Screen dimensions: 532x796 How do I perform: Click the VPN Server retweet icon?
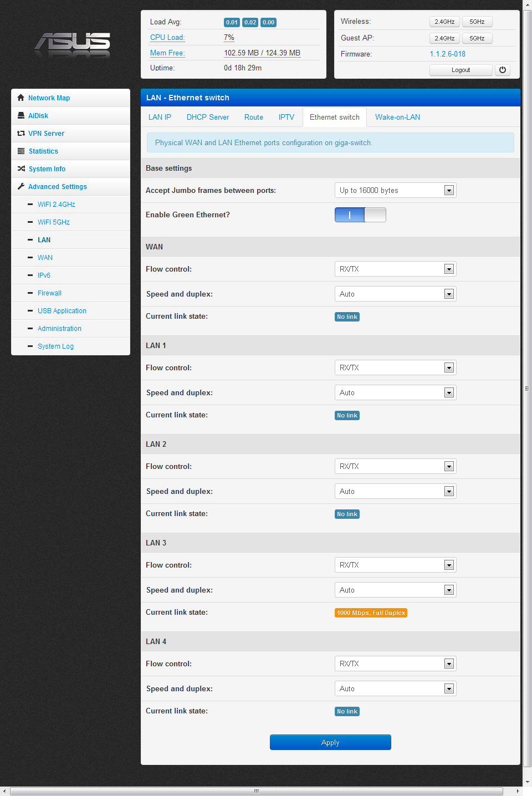21,133
